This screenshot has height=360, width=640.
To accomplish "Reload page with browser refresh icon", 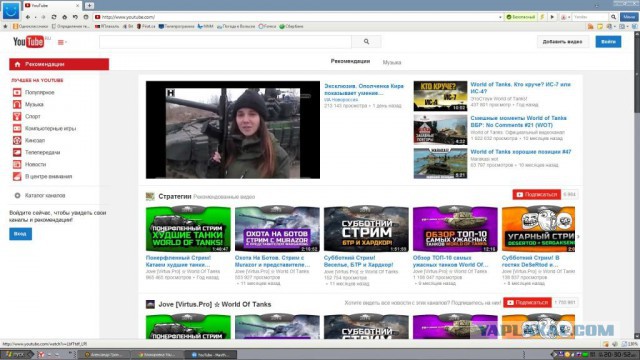I will click(x=54, y=17).
